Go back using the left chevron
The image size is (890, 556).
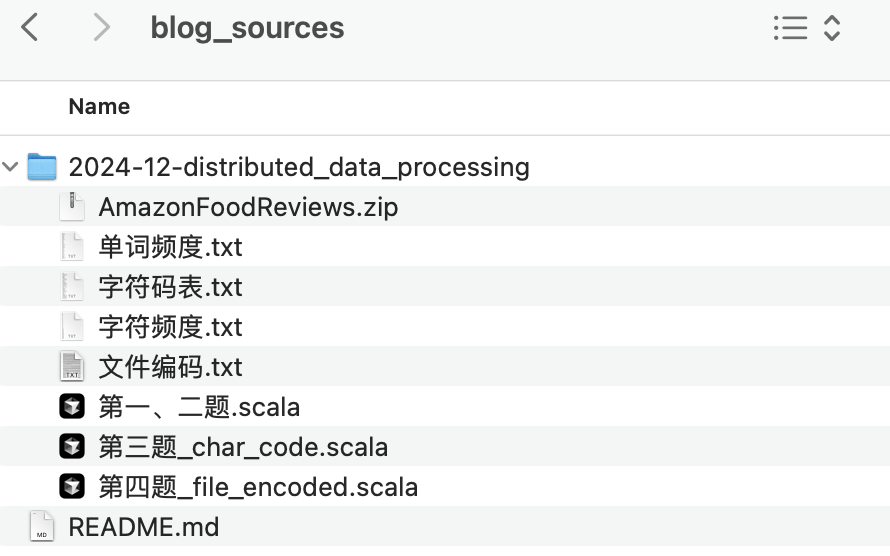click(x=30, y=27)
